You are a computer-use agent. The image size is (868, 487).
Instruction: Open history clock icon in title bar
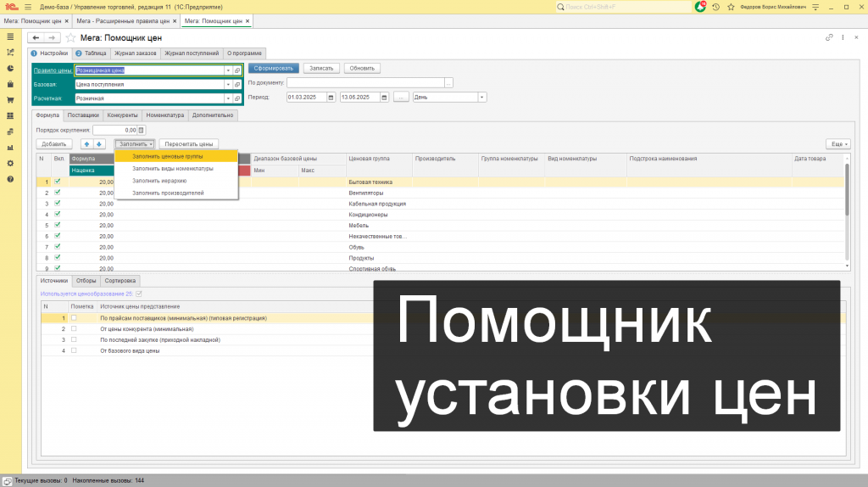coord(715,7)
